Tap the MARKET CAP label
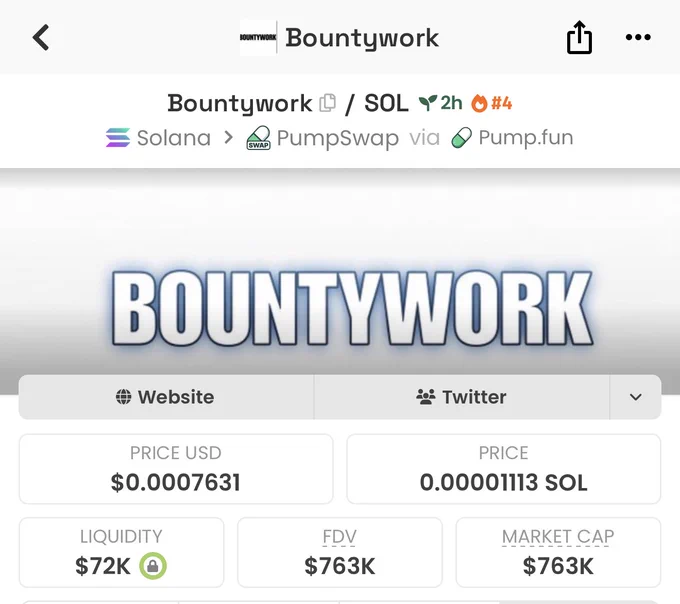The width and height of the screenshot is (680, 604). click(x=558, y=537)
